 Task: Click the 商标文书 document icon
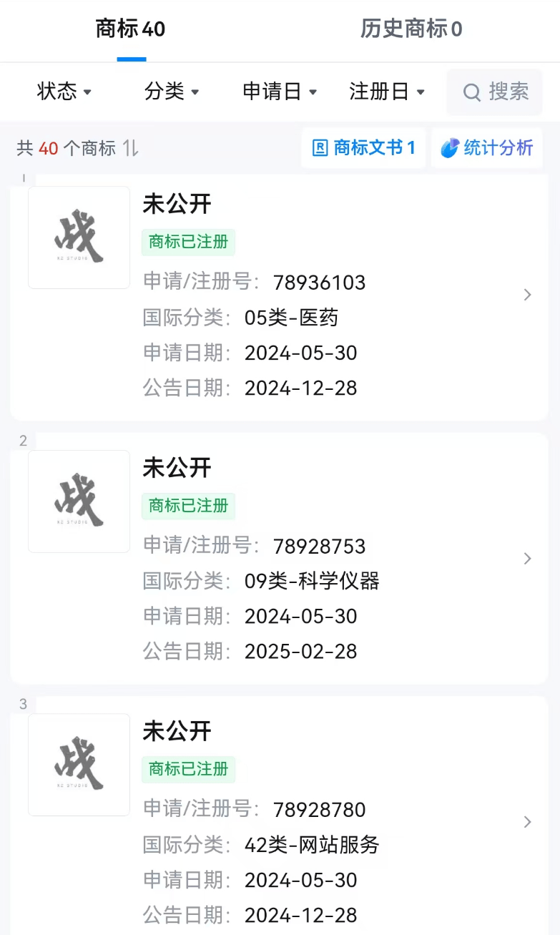320,148
